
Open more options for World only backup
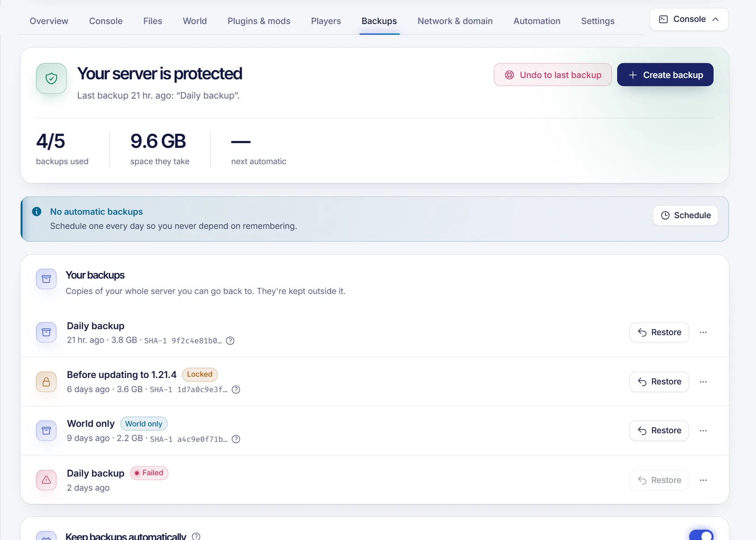click(x=703, y=430)
